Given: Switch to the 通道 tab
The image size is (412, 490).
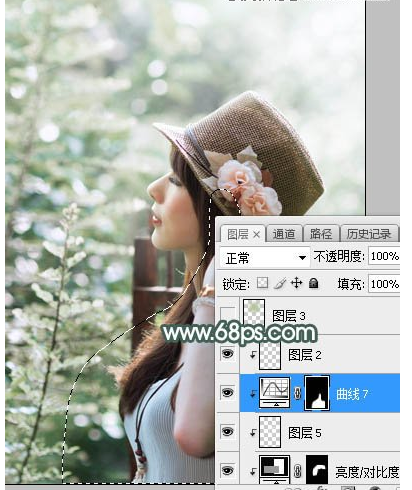Looking at the screenshot, I should tap(284, 234).
